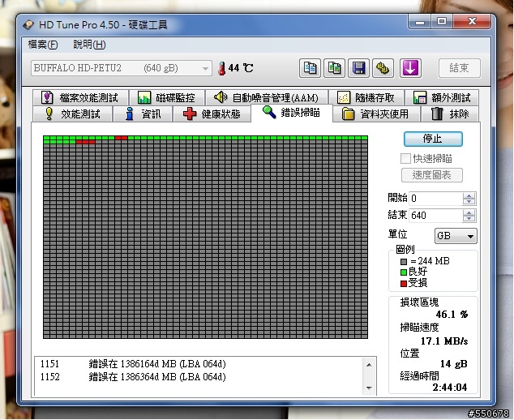Click the thermometer temperature icon
The width and height of the screenshot is (514, 420).
click(222, 69)
